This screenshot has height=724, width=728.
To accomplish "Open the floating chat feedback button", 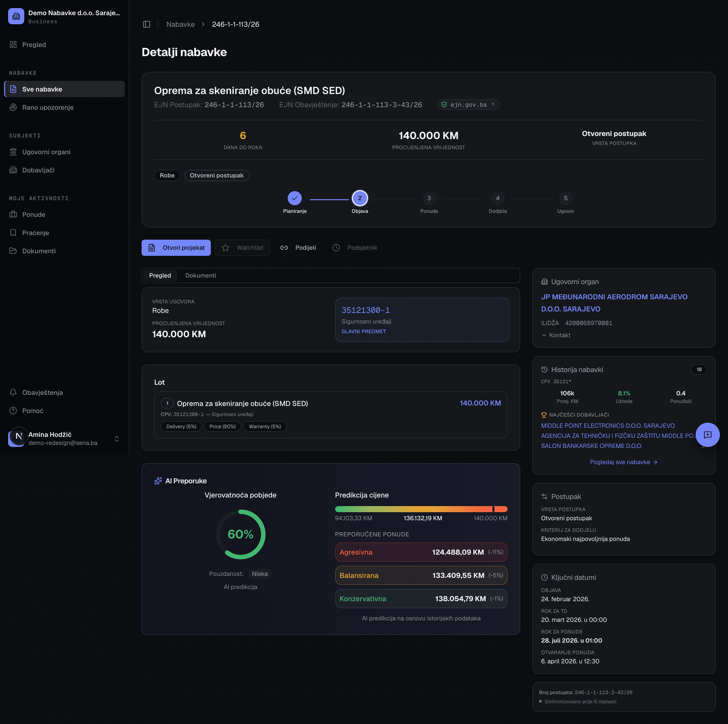I will point(708,435).
